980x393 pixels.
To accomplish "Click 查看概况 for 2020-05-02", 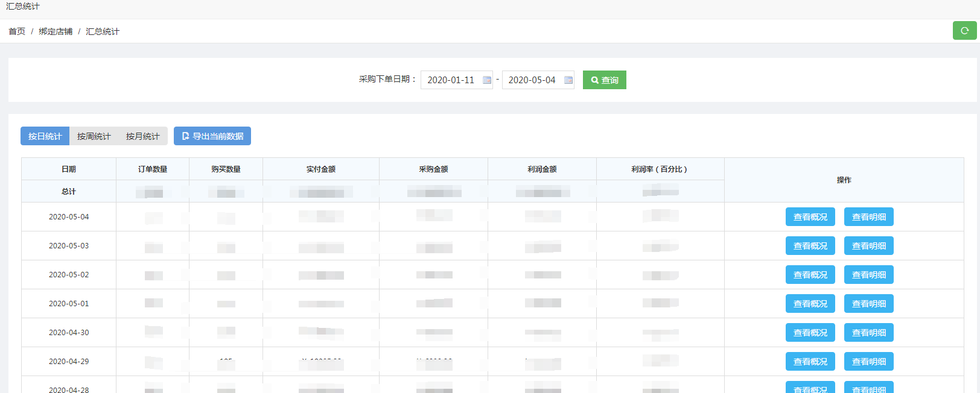I will (x=810, y=275).
